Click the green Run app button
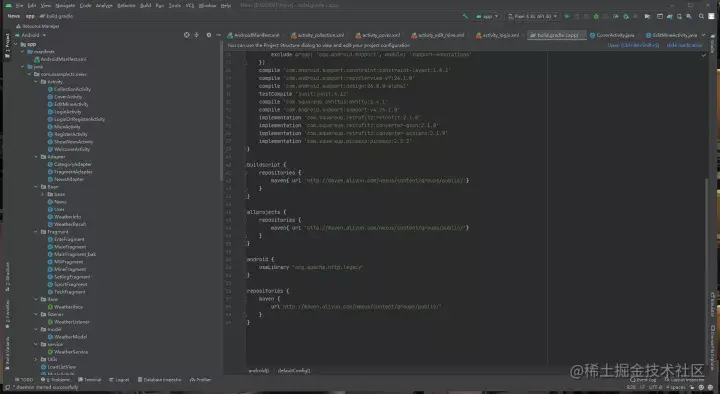The width and height of the screenshot is (720, 394). (567, 16)
